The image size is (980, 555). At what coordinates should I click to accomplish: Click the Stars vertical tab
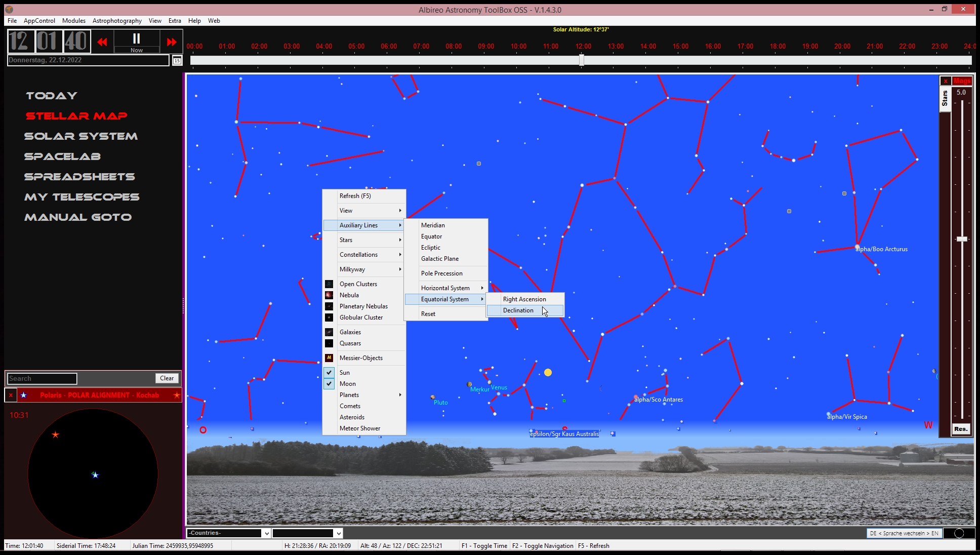945,98
